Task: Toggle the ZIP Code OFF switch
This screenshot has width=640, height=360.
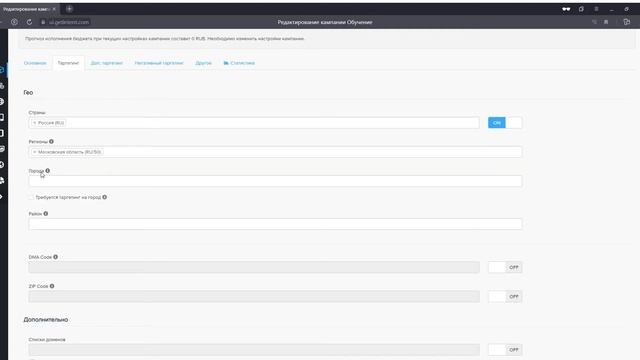Action: pyautogui.click(x=505, y=296)
